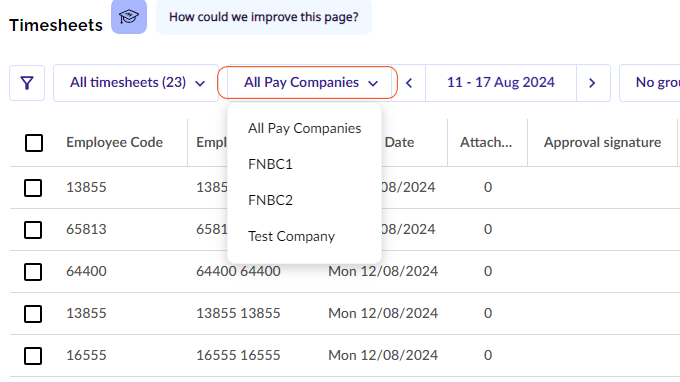The width and height of the screenshot is (680, 382).
Task: Click the graduation cap help icon
Action: (x=129, y=17)
